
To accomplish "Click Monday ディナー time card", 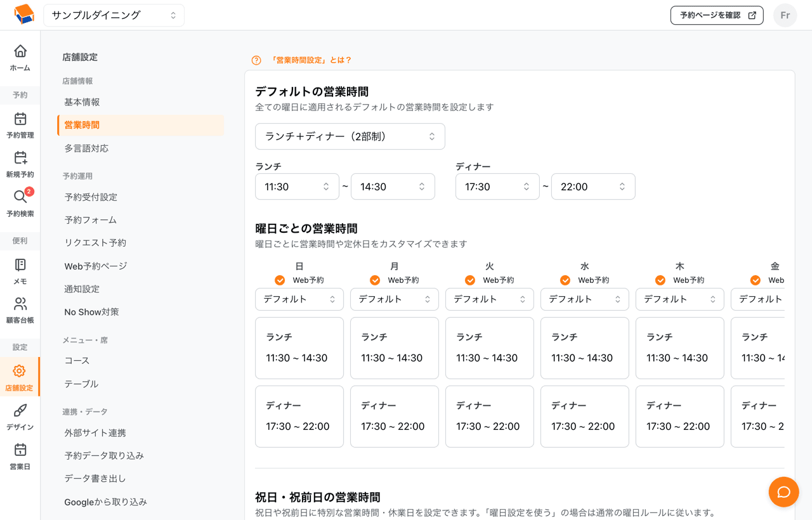I will 395,417.
